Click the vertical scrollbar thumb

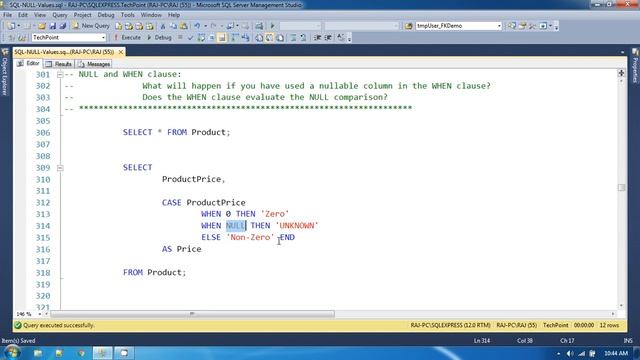(621, 187)
